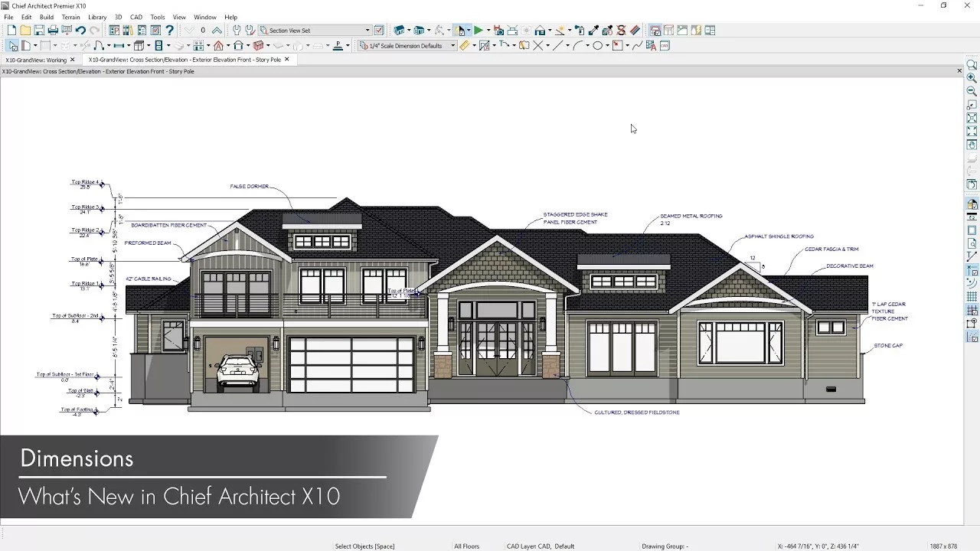Image resolution: width=980 pixels, height=551 pixels.
Task: Click the garage door in the elevation
Action: tap(351, 364)
